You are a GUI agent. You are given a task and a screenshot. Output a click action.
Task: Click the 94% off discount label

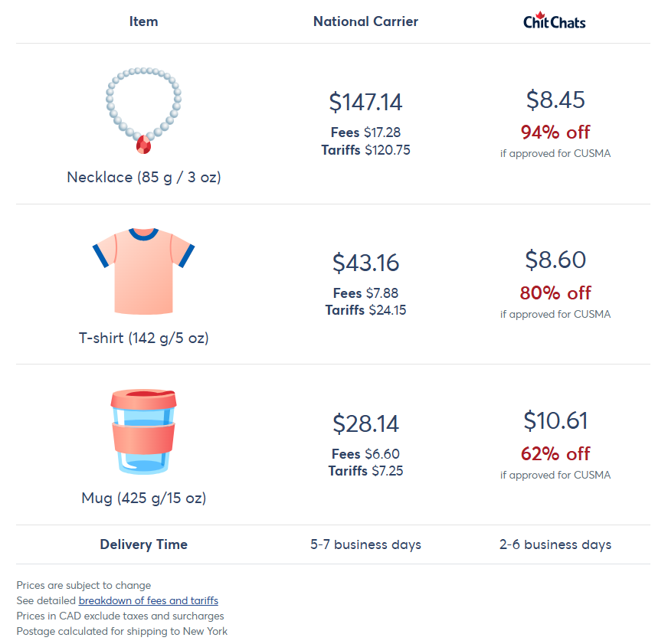[555, 132]
